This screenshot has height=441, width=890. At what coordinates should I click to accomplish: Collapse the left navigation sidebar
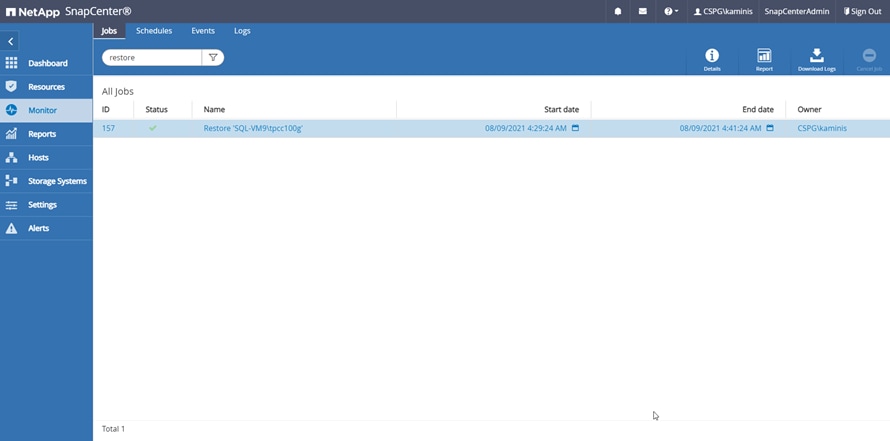click(10, 41)
